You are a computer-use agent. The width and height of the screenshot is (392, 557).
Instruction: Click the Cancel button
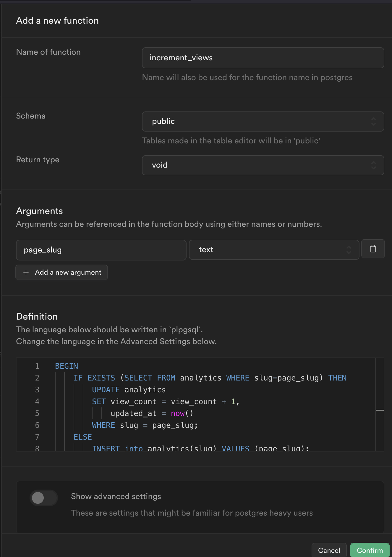[329, 550]
